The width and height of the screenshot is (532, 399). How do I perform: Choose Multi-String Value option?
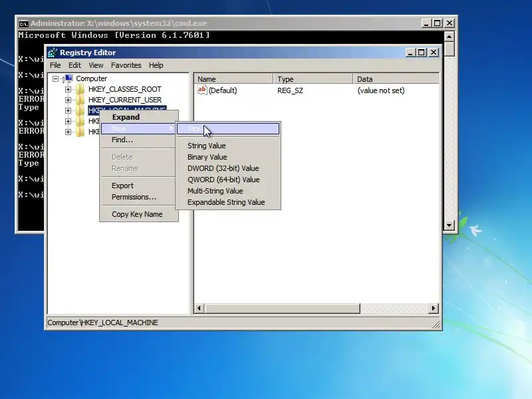coord(228,191)
